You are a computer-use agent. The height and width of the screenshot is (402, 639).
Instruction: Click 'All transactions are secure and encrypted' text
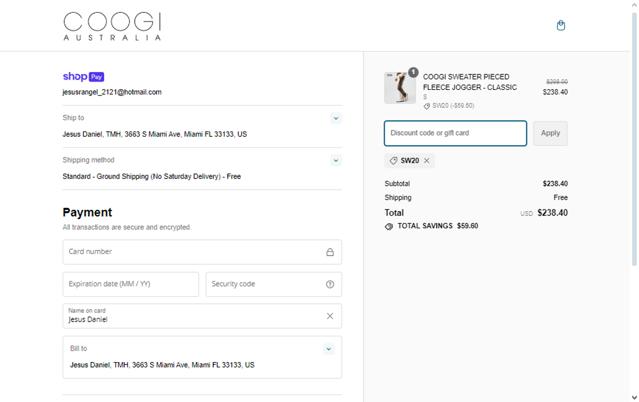click(x=126, y=227)
